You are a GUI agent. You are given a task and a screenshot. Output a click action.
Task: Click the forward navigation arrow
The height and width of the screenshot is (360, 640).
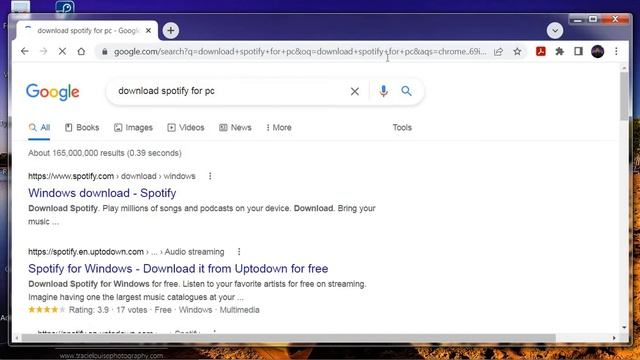point(44,51)
